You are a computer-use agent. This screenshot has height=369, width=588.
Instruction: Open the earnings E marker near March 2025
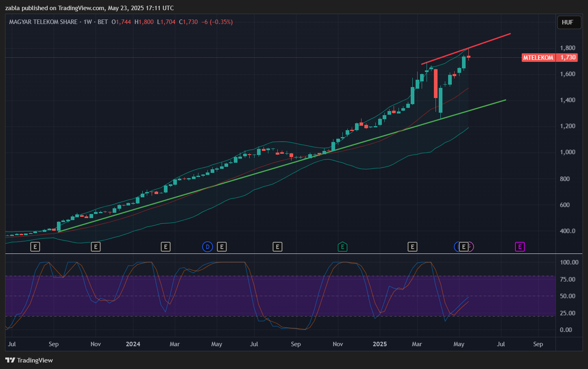tap(412, 247)
